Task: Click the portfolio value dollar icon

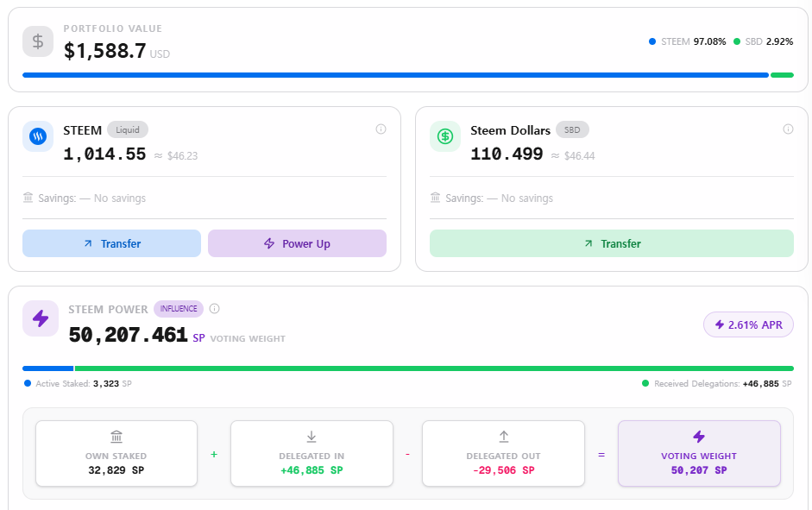Action: tap(38, 41)
